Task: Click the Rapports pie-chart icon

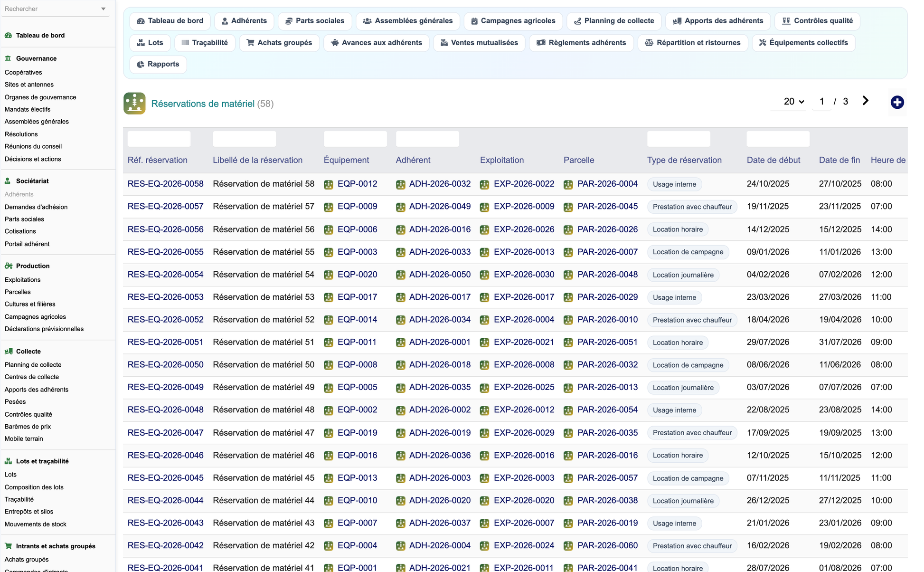Action: point(141,65)
